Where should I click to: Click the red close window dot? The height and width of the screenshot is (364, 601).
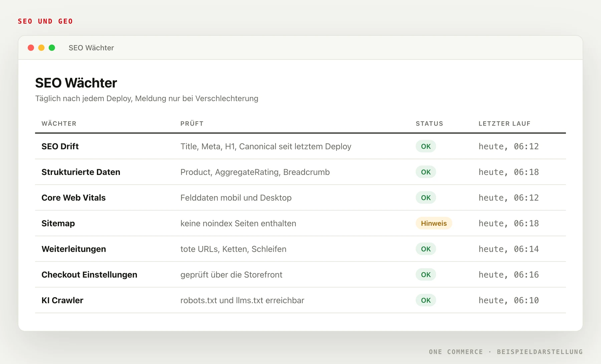click(31, 48)
